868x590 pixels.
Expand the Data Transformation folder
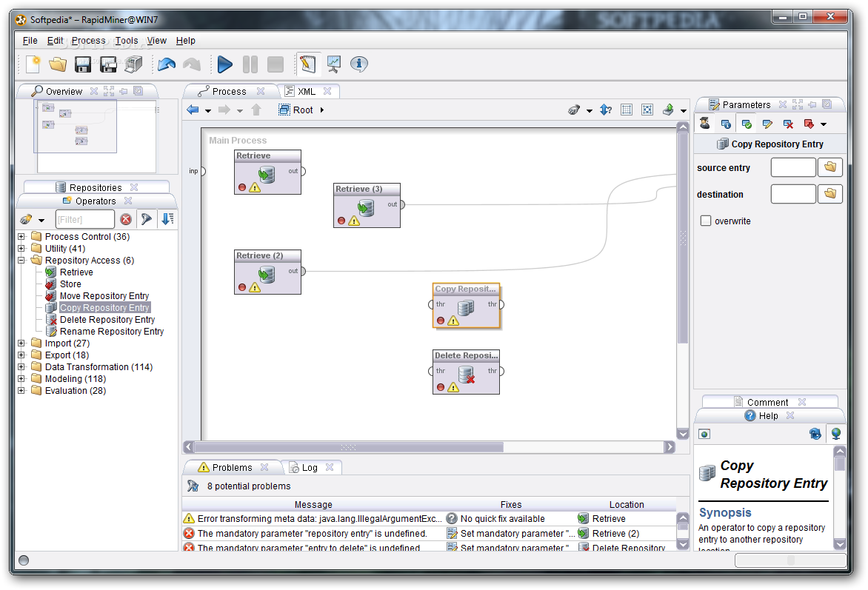click(x=21, y=367)
